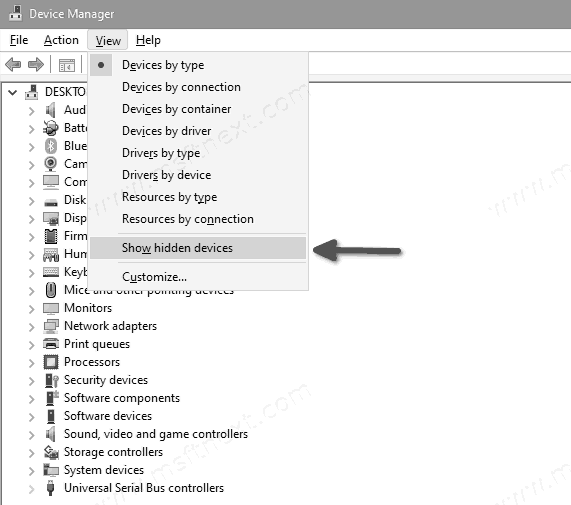Collapse the DESKTOP root computer node
This screenshot has width=571, height=505.
pos(13,92)
